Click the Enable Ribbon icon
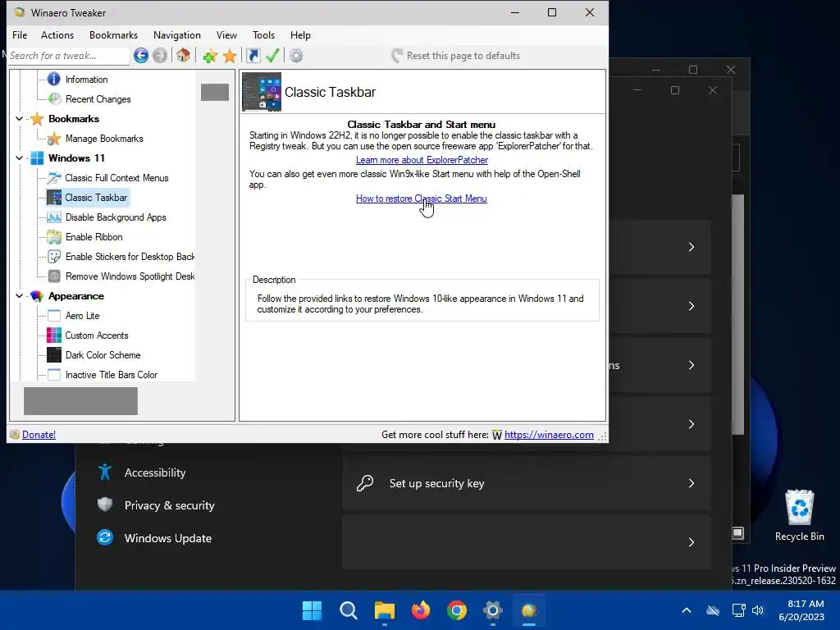 click(54, 237)
